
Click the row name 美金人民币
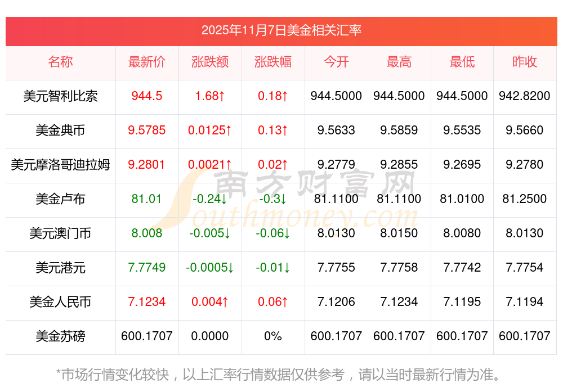click(x=60, y=301)
